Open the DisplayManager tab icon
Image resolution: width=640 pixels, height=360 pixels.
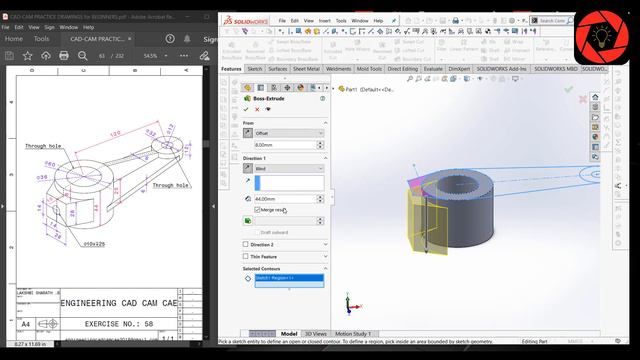tap(301, 88)
